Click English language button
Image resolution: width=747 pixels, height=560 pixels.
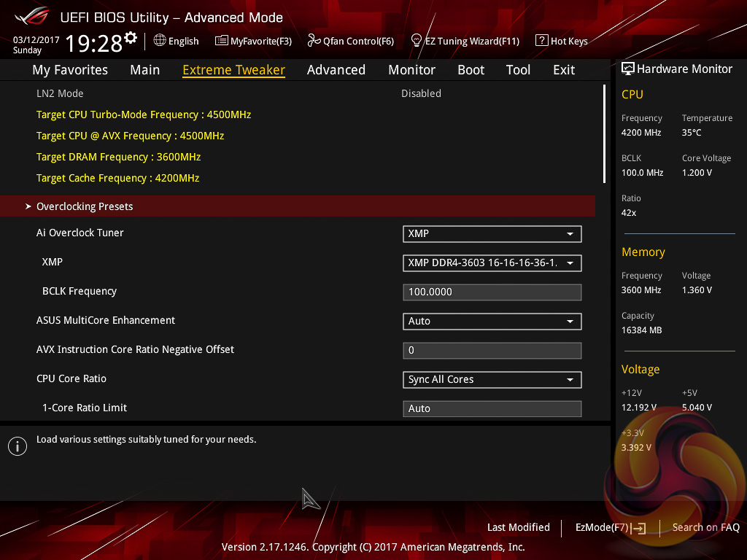[x=177, y=41]
